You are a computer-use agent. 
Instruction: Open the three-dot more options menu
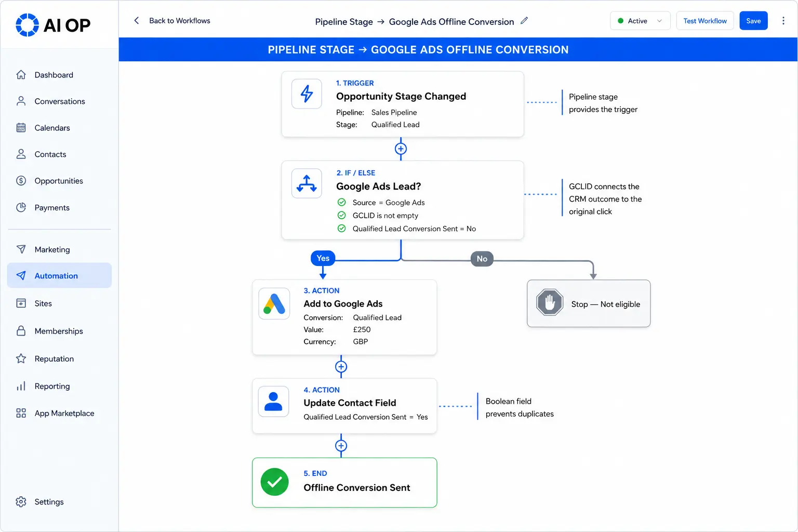pos(783,21)
